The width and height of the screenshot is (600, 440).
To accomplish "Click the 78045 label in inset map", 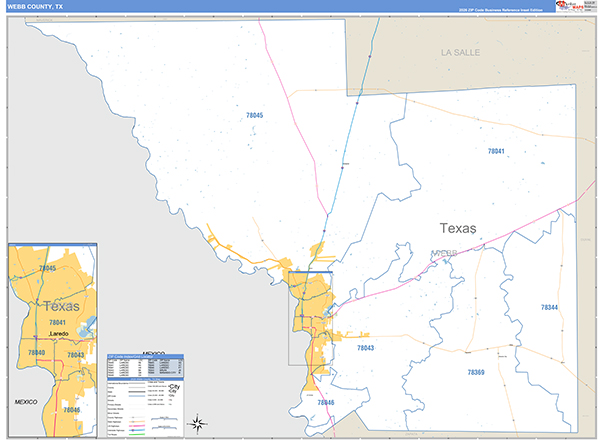I will click(46, 269).
